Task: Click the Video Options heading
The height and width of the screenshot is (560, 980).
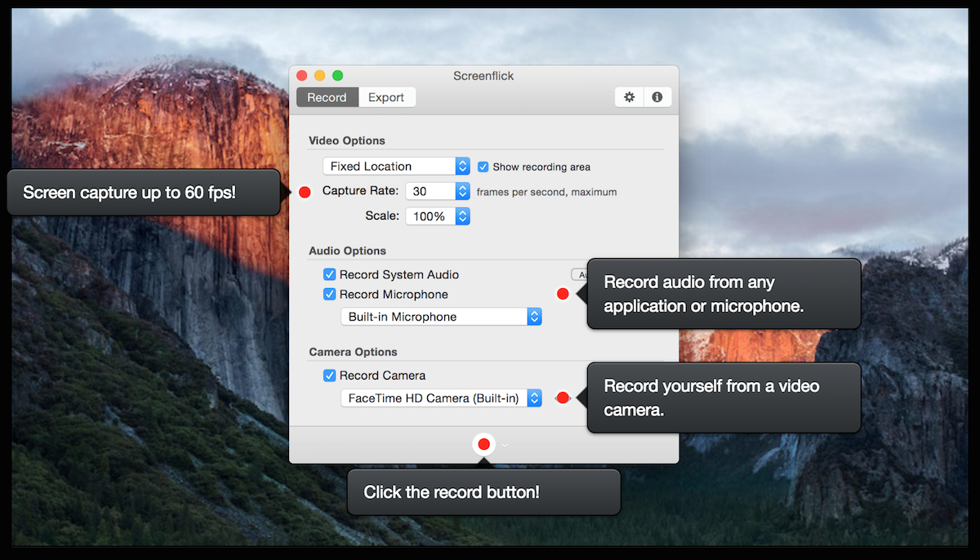Action: (347, 140)
